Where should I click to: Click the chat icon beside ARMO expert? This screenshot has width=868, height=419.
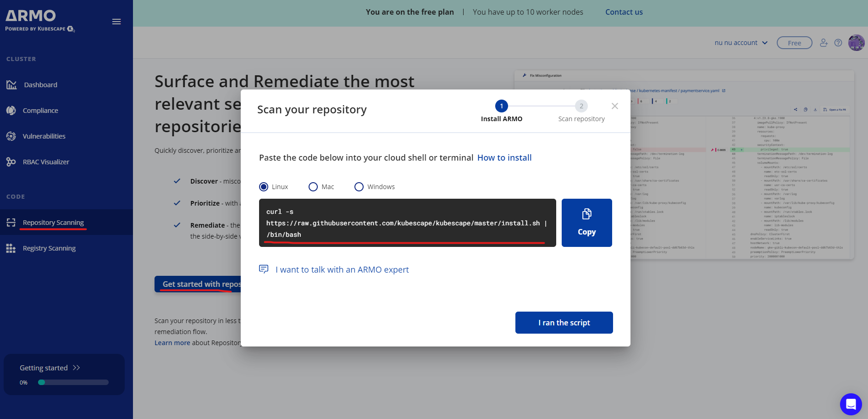click(x=264, y=269)
